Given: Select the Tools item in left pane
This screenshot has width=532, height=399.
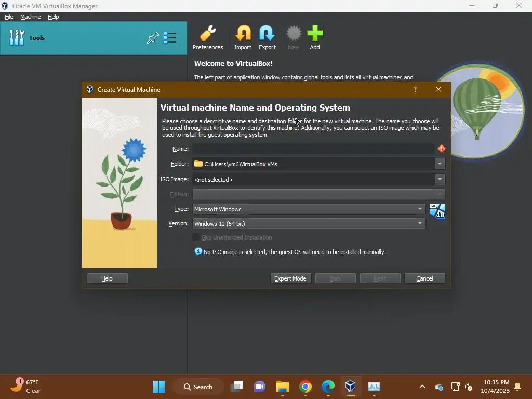Looking at the screenshot, I should pos(94,37).
